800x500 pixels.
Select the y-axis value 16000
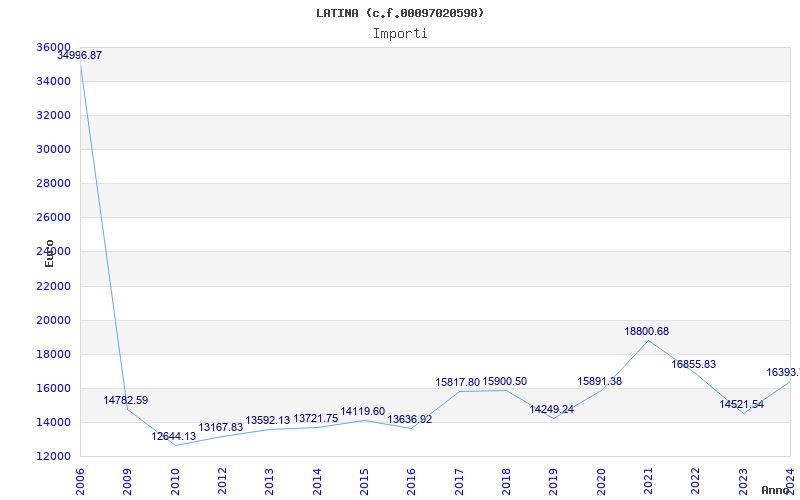click(54, 388)
